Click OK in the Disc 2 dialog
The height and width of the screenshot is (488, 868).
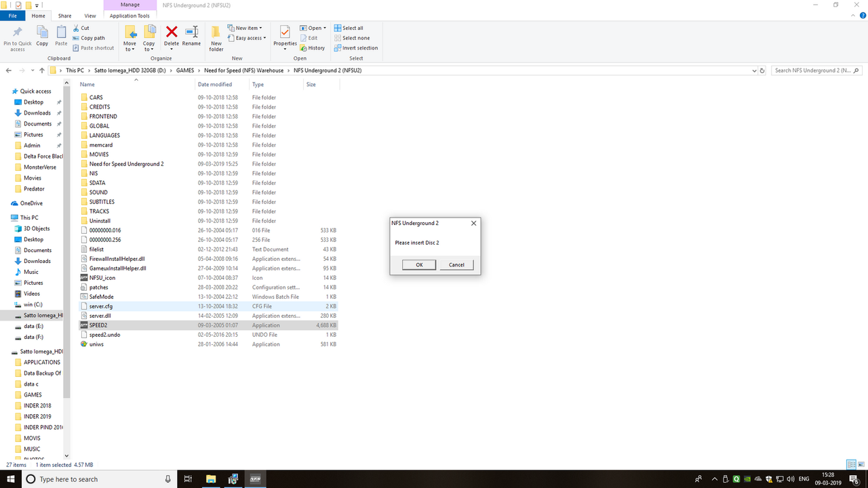[x=419, y=264]
